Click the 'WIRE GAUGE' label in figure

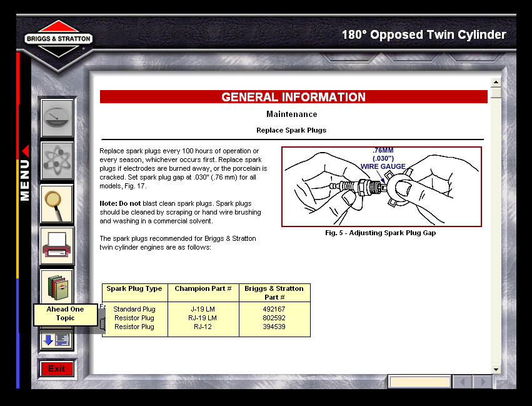point(383,166)
